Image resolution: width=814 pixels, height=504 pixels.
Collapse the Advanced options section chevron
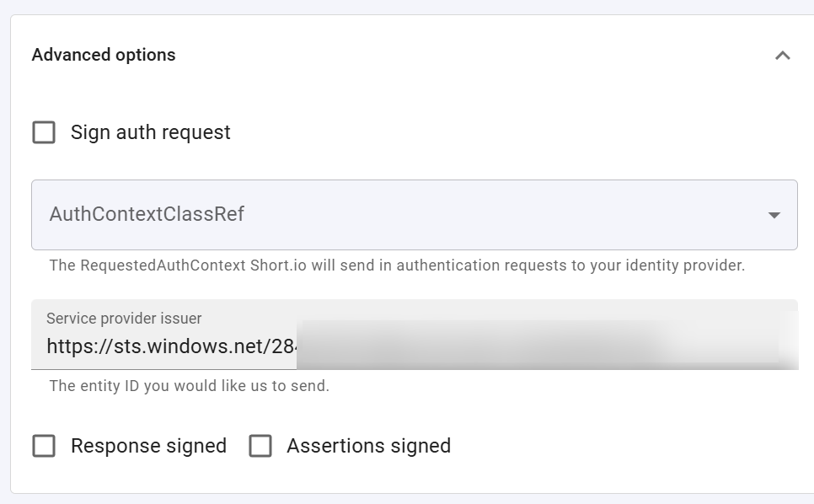pos(782,56)
